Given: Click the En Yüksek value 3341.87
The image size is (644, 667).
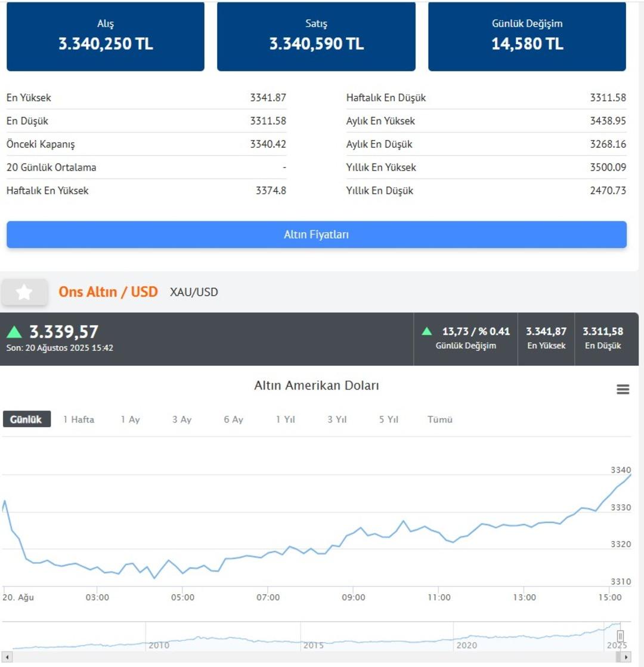Looking at the screenshot, I should (x=268, y=98).
